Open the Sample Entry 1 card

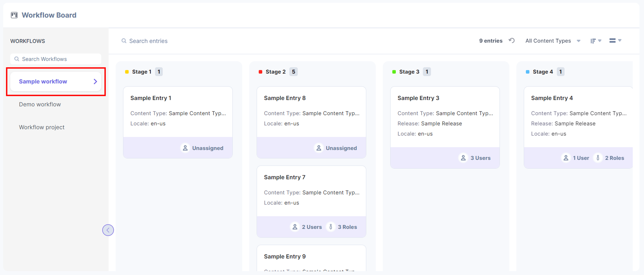[178, 122]
